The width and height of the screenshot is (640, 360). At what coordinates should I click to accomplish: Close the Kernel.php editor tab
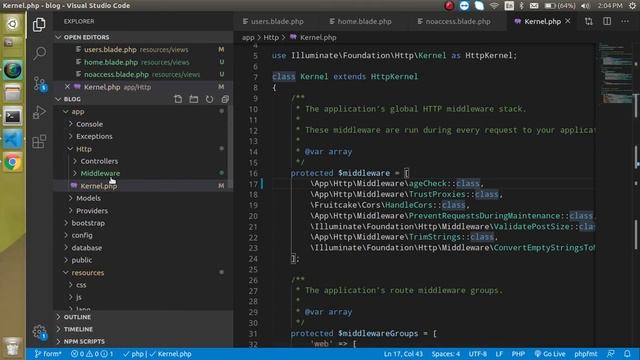pyautogui.click(x=568, y=21)
